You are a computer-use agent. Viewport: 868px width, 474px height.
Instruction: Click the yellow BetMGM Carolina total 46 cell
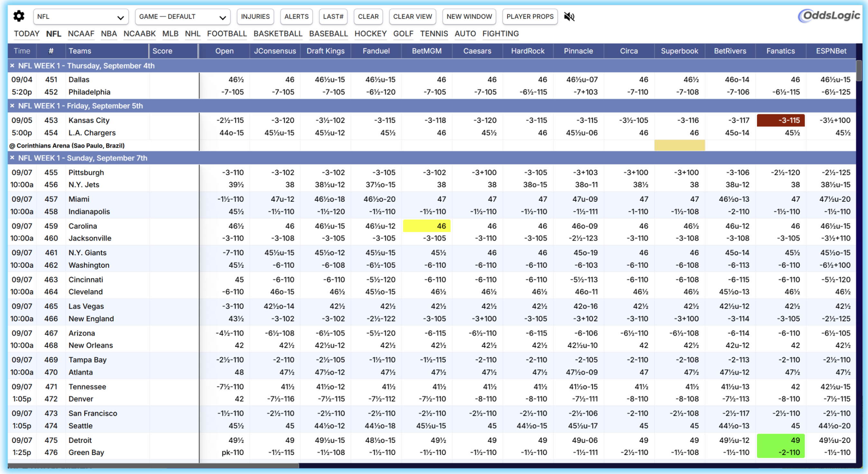pos(426,226)
